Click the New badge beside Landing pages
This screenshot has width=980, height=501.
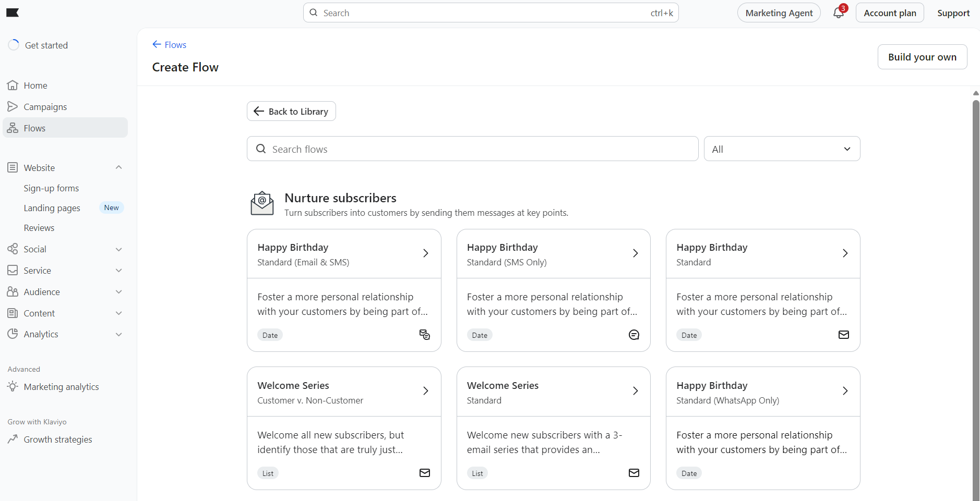coord(111,207)
